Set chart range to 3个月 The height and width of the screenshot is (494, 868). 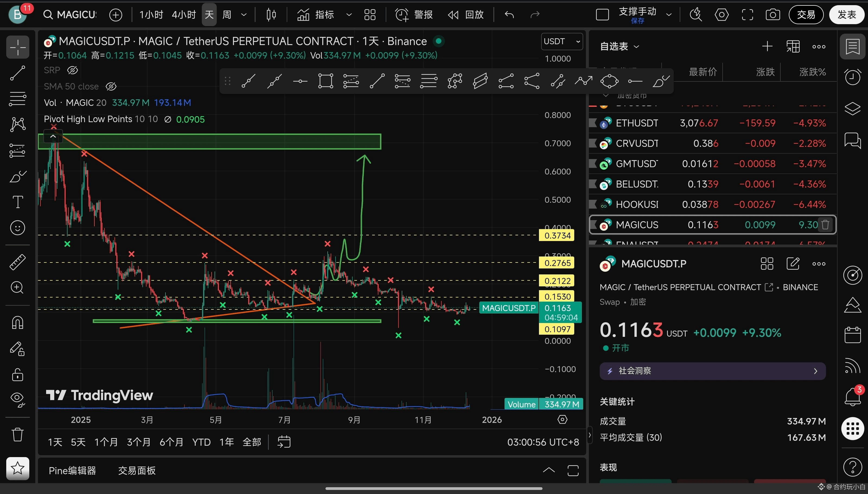139,442
